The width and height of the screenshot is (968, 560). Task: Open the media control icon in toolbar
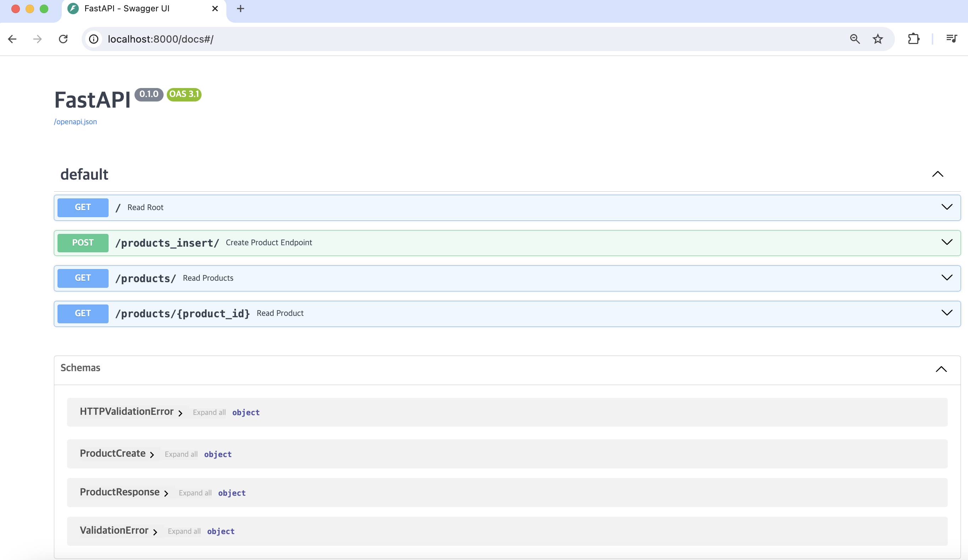951,39
